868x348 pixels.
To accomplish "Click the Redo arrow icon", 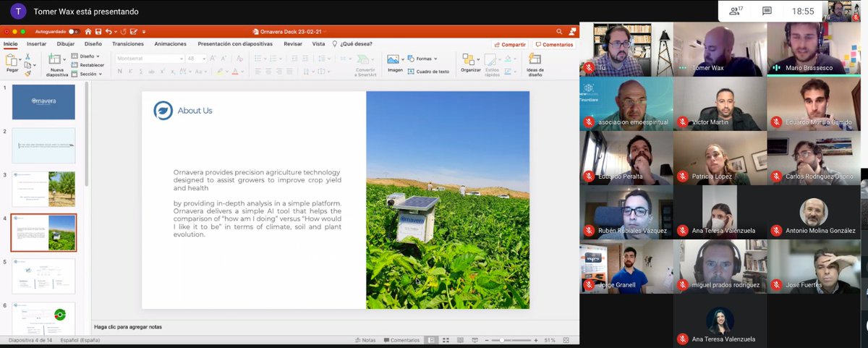I will [x=124, y=31].
